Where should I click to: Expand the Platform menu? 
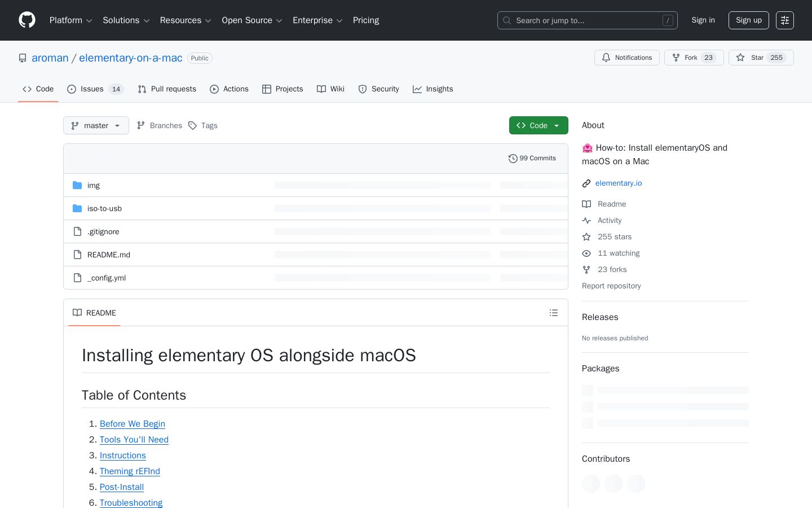[x=71, y=20]
